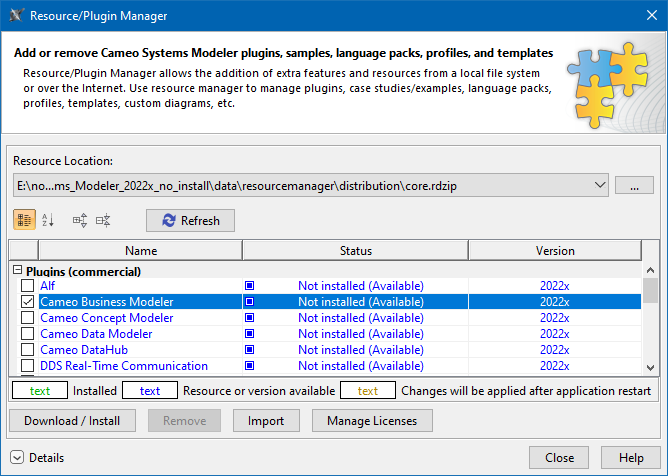668x476 pixels.
Task: Click the categorized view icon
Action: (25, 220)
